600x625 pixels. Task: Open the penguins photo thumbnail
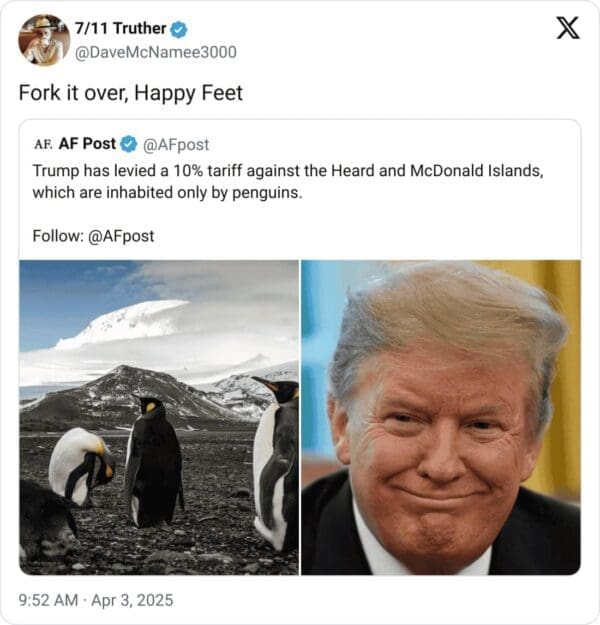tap(159, 417)
